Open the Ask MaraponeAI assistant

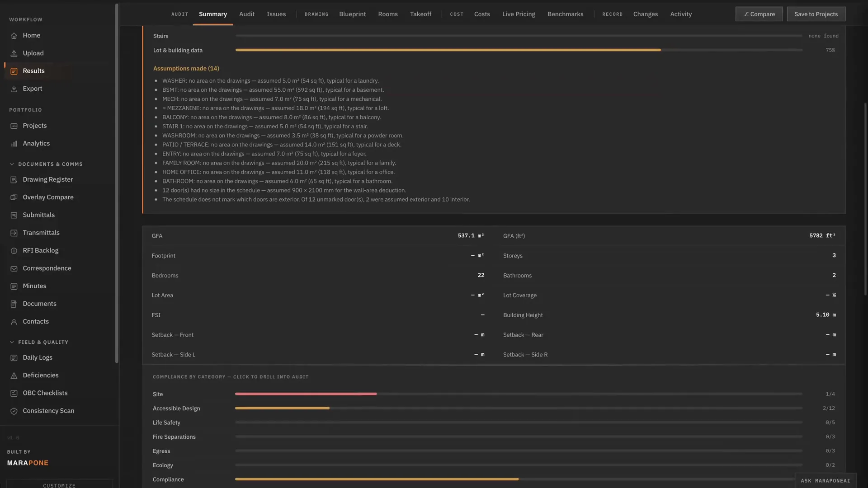pos(826,480)
